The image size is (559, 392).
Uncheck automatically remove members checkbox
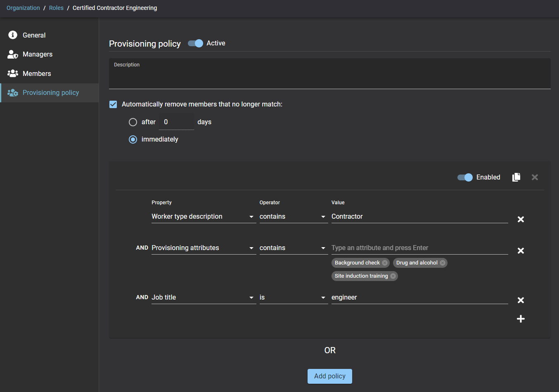113,104
